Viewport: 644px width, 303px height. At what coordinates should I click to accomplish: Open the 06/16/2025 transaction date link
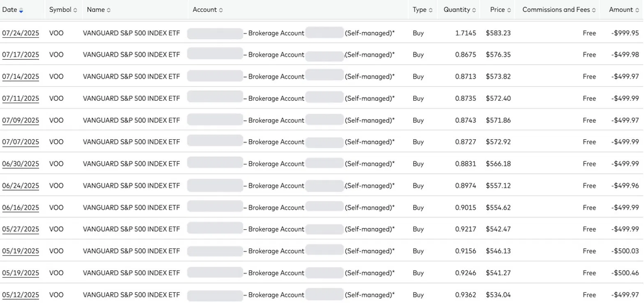[21, 208]
